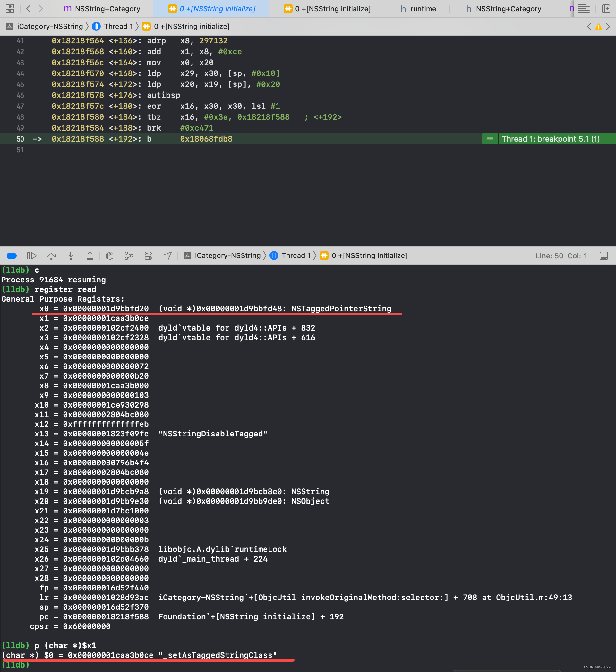The image size is (616, 672).
Task: Open iCategory-NSString in debug bar path
Action: (222, 256)
